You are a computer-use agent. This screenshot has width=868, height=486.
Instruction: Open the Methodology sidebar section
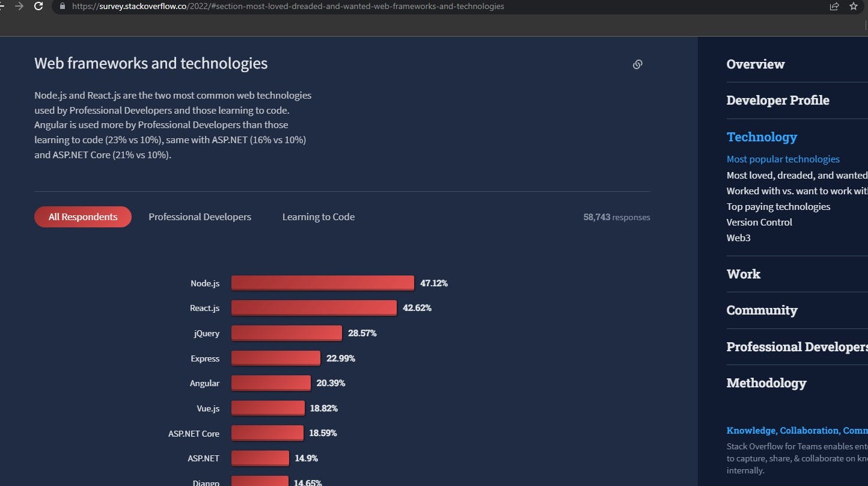[766, 383]
